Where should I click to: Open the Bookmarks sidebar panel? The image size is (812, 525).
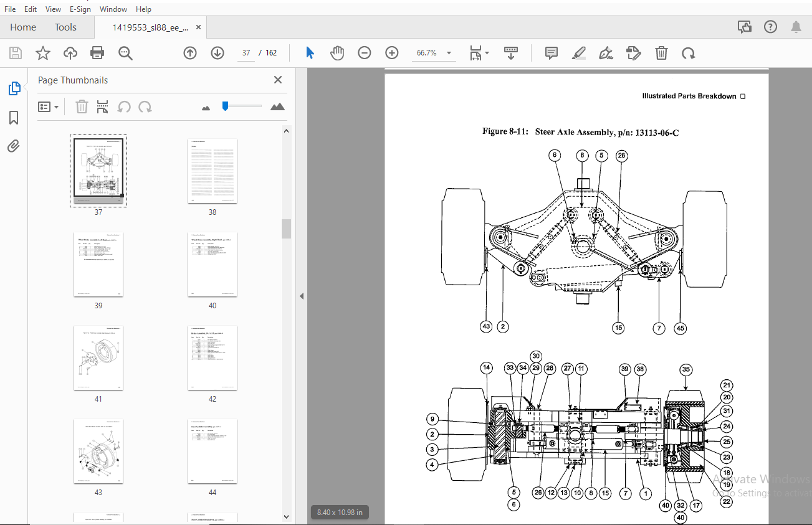pos(14,118)
